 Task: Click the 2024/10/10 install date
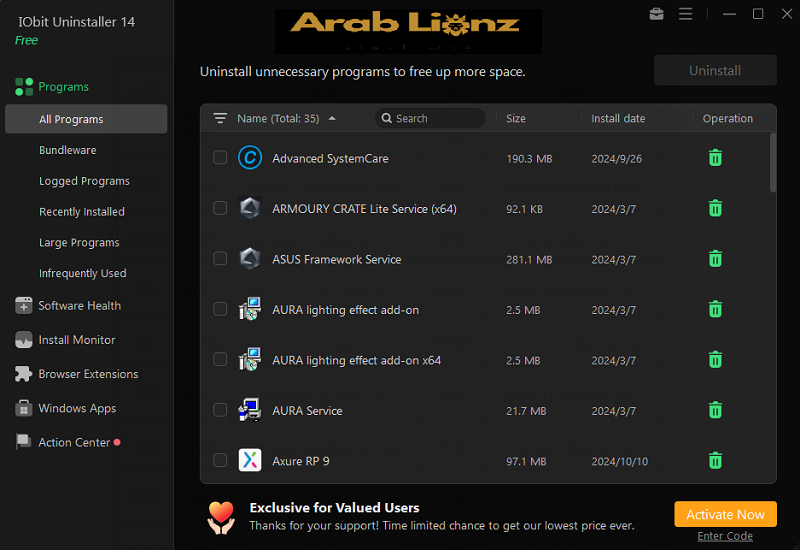619,461
